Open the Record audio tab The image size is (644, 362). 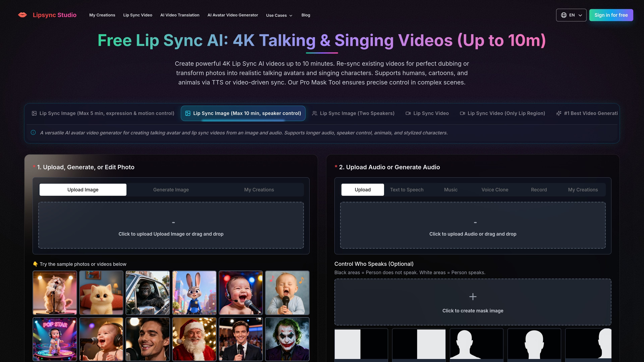539,190
